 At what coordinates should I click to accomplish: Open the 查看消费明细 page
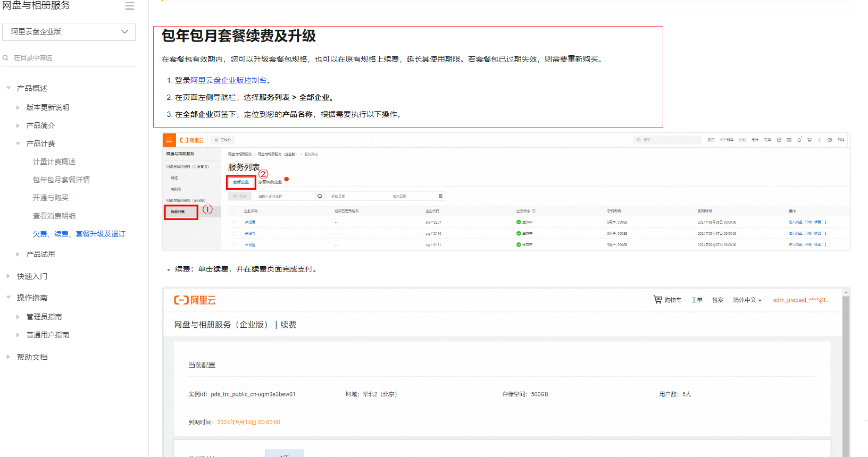tap(54, 216)
